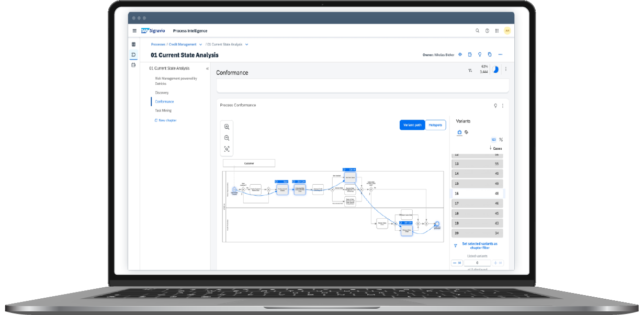Open the calendar icon in the header toolbar
This screenshot has width=644, height=315.
click(470, 54)
